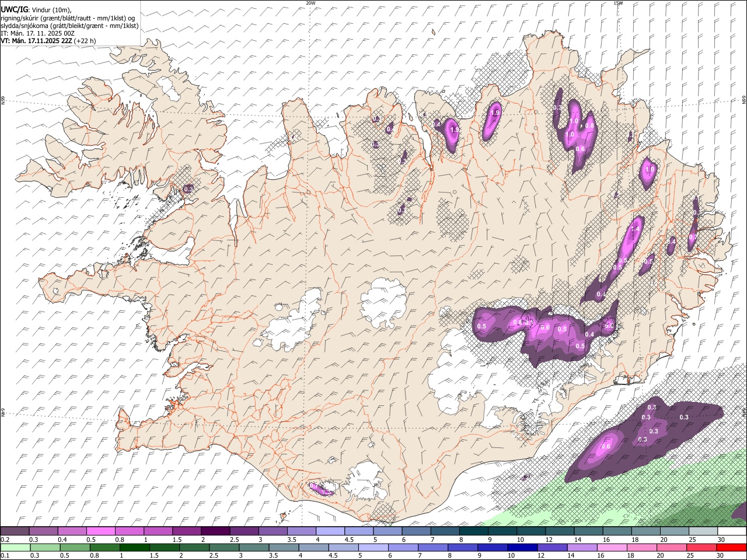Click the pink 20 swatch in the lower legend
This screenshot has height=560, width=747.
click(x=671, y=548)
